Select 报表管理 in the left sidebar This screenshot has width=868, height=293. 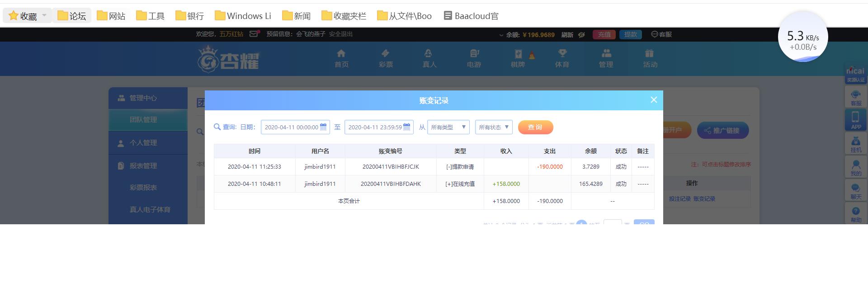[148, 166]
